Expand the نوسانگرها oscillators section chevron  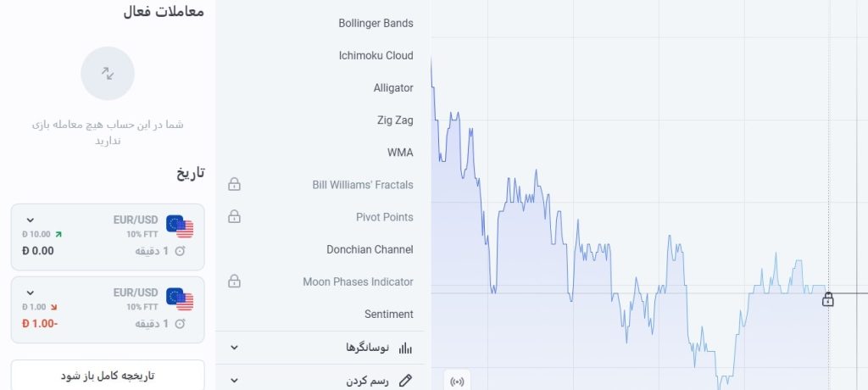pos(234,348)
